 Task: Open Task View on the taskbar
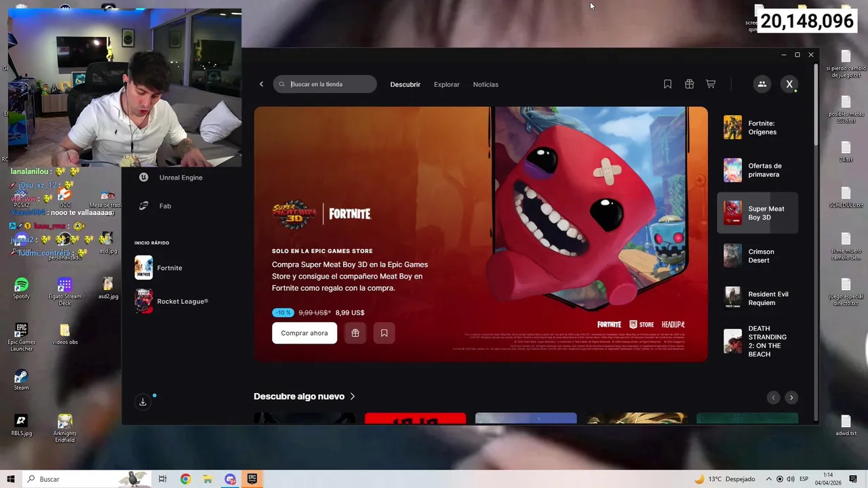(x=163, y=479)
